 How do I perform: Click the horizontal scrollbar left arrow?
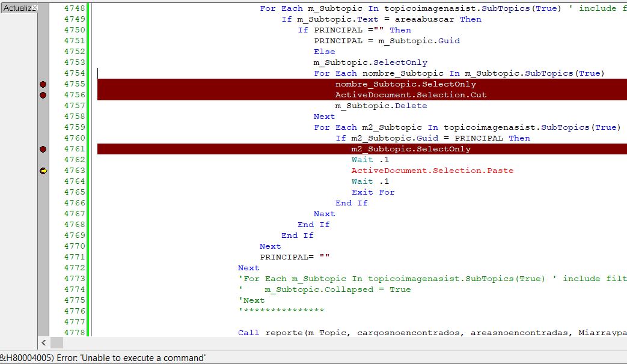click(43, 343)
